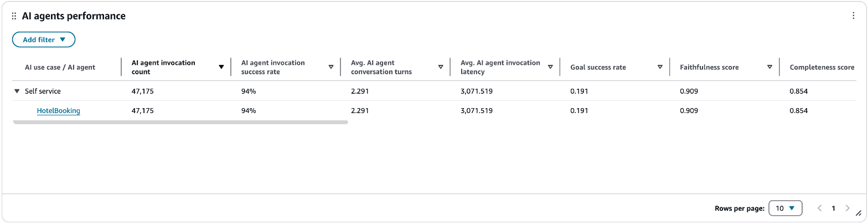
Task: Open the three-dot widget options menu
Action: [x=853, y=16]
